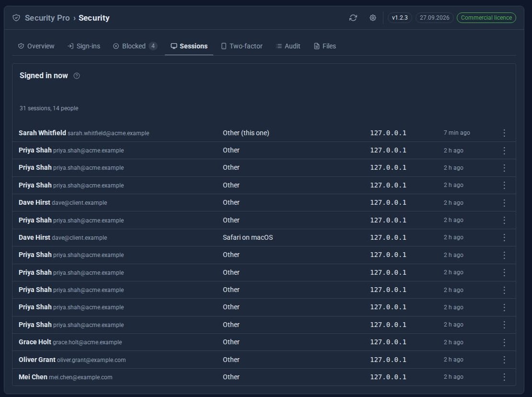Click the '2 h ago' time in Oliver Grant's row
Image resolution: width=532 pixels, height=397 pixels.
(x=453, y=360)
